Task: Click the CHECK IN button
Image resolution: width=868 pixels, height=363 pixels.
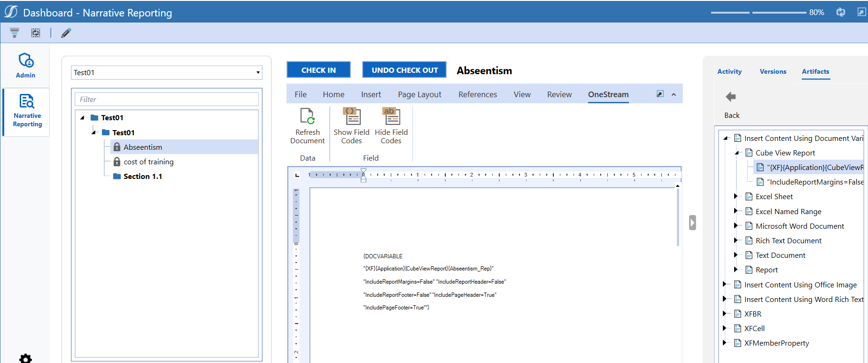Action: pyautogui.click(x=318, y=70)
